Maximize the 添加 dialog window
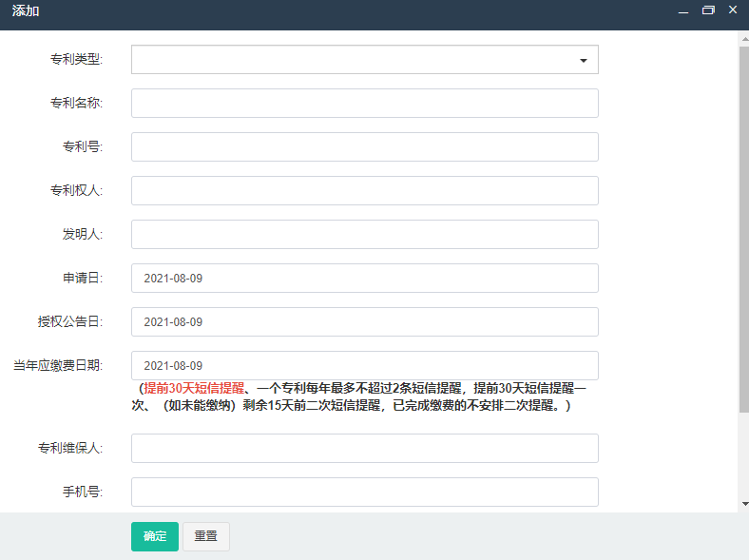 point(708,10)
